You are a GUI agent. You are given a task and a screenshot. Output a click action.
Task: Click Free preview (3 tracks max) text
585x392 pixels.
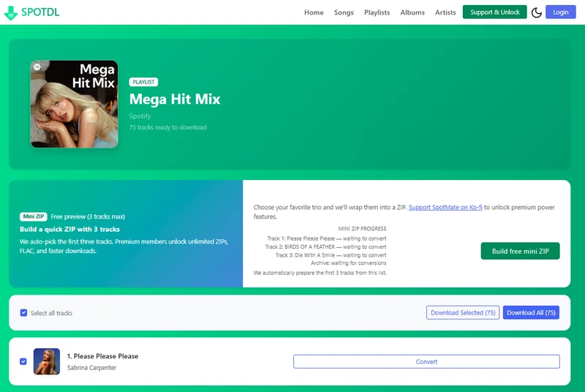(88, 216)
